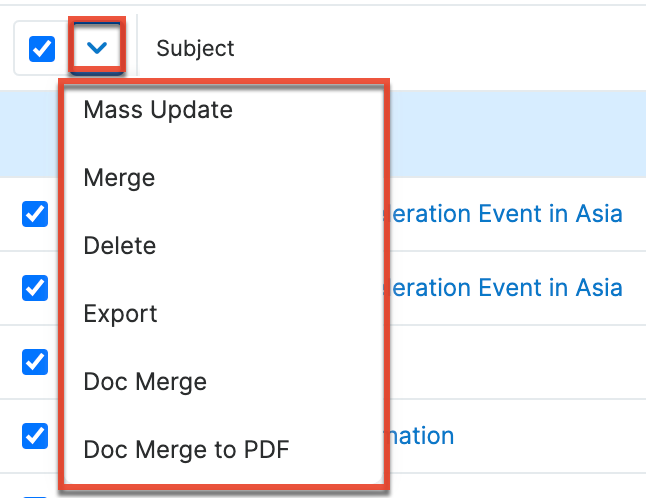Toggle the second record row checkbox

pos(35,288)
